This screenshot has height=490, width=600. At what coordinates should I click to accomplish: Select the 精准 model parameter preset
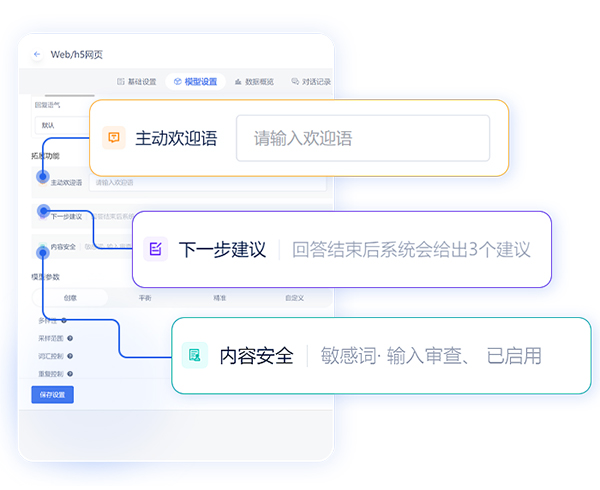pos(220,298)
